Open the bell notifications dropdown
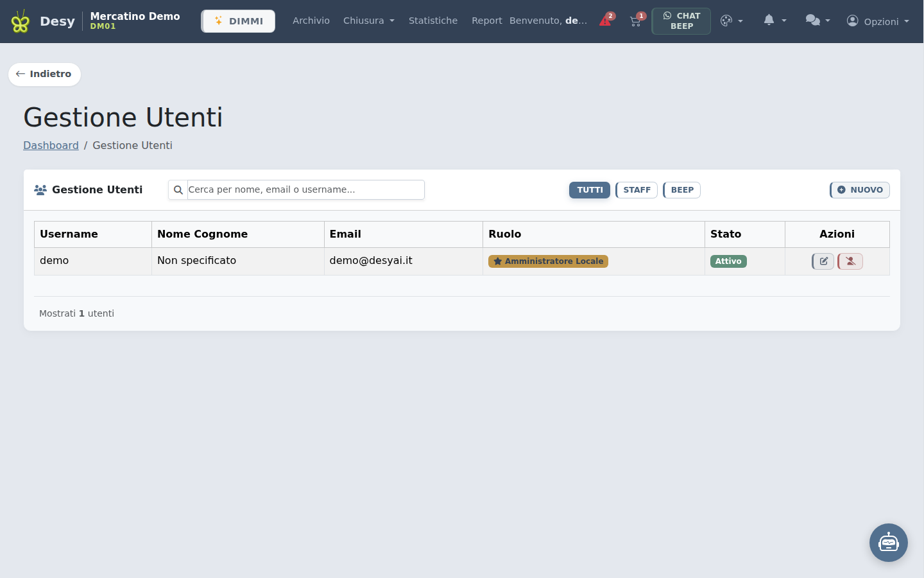 (774, 21)
